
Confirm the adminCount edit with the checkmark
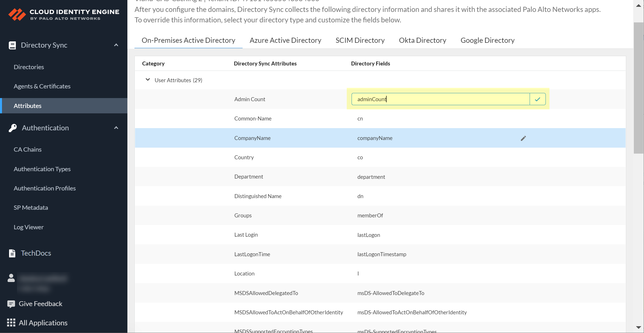[x=537, y=99]
